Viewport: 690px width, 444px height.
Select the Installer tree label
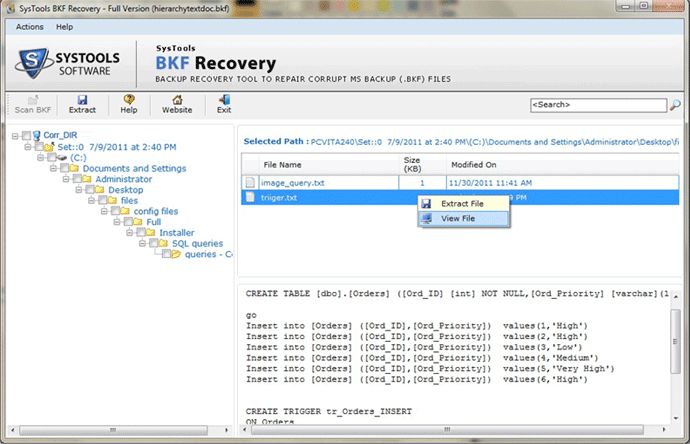click(176, 232)
